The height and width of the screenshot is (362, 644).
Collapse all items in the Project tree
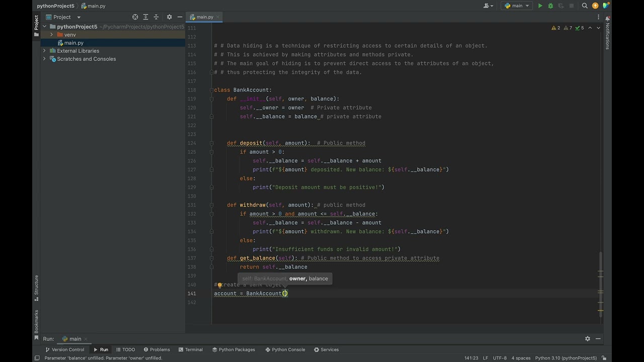(x=156, y=17)
